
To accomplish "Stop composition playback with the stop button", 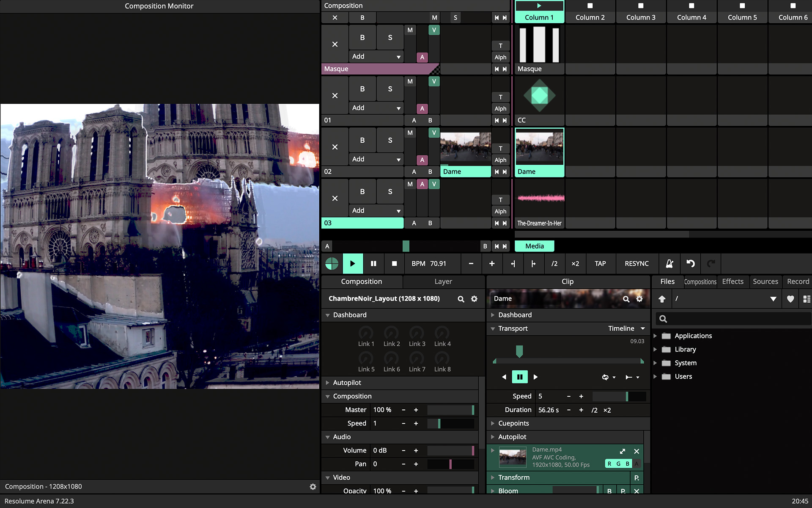I will 394,263.
